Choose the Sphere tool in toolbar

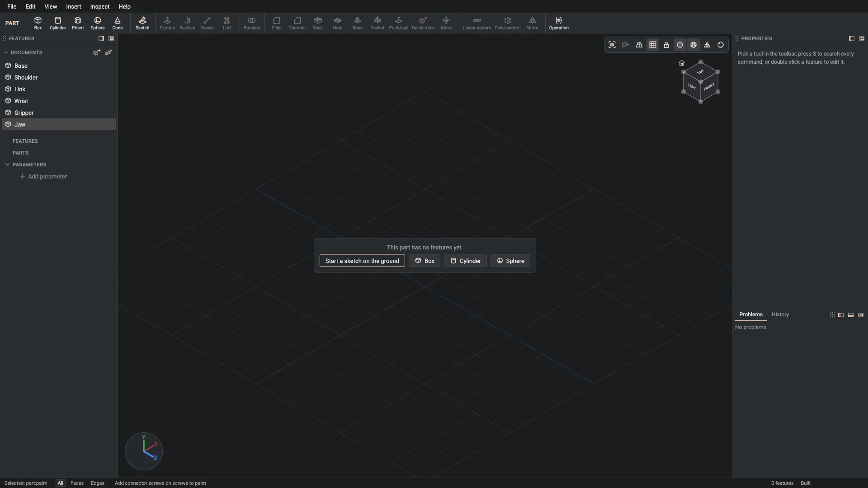coord(98,23)
